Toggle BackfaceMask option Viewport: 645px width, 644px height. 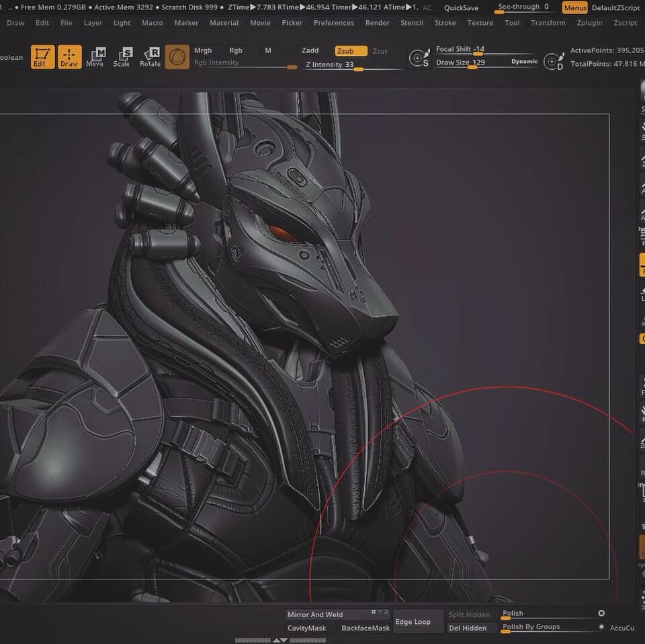tap(365, 628)
